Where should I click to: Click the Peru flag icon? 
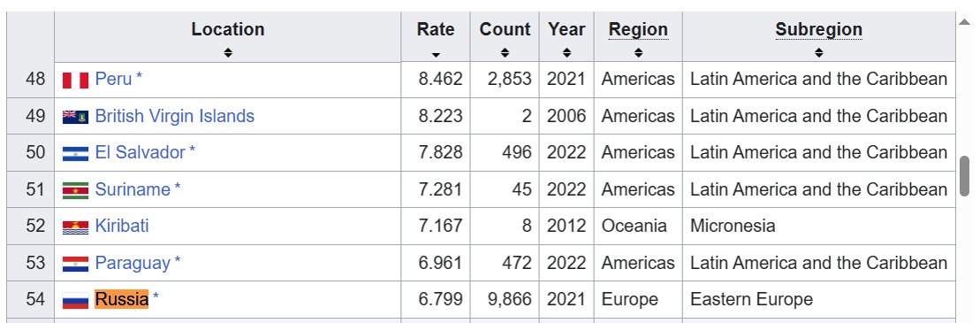[x=75, y=81]
